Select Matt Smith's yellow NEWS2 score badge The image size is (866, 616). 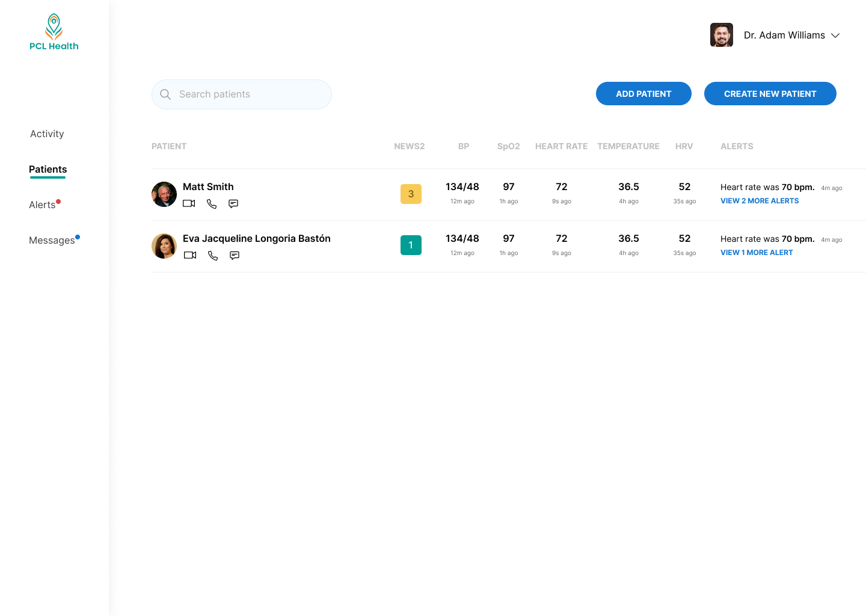click(x=411, y=194)
